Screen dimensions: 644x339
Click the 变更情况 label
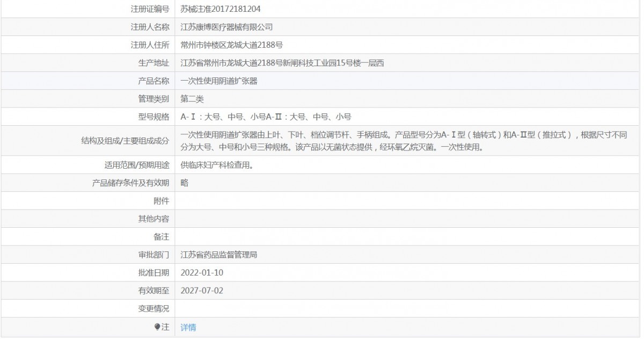tap(153, 309)
